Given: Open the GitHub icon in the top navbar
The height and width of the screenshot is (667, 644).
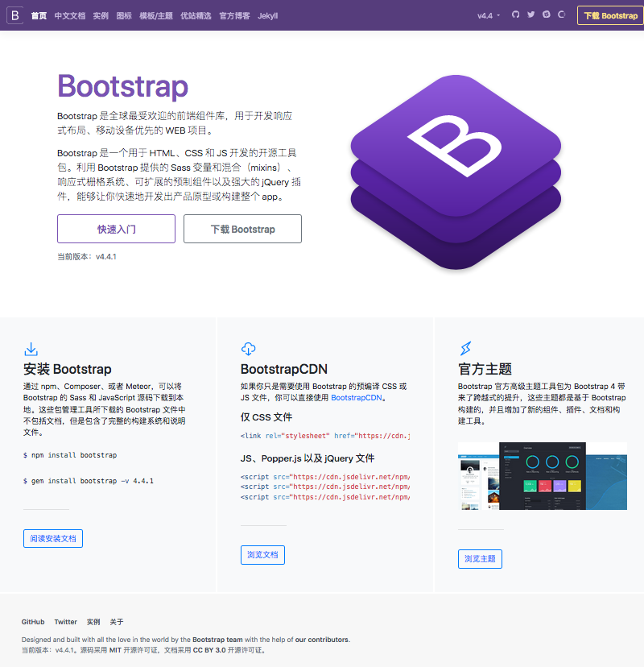Looking at the screenshot, I should [x=515, y=14].
